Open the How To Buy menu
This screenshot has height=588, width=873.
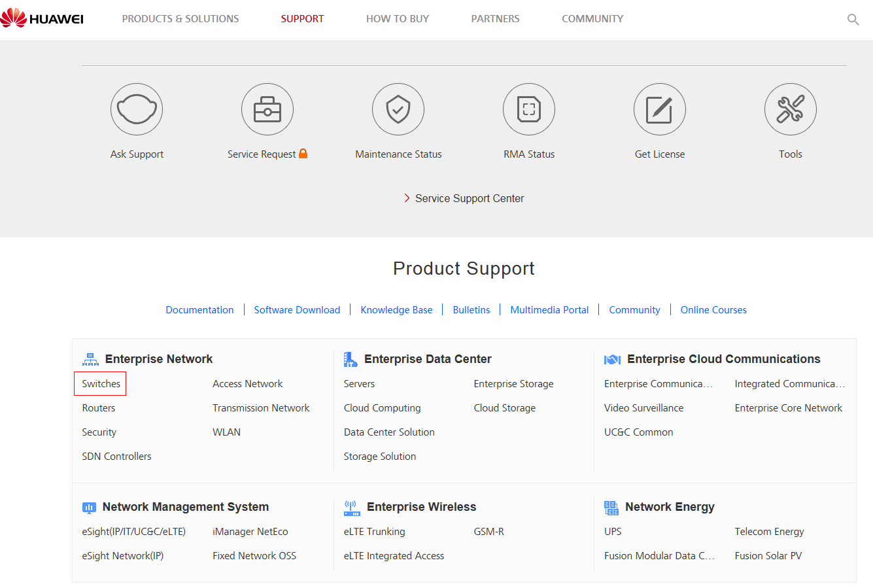click(x=398, y=19)
